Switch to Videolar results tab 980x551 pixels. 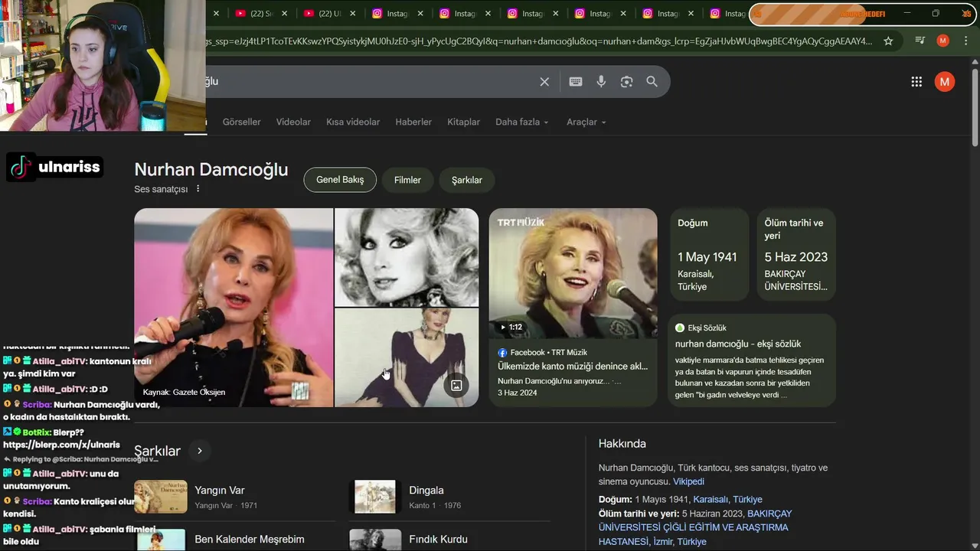click(x=293, y=122)
